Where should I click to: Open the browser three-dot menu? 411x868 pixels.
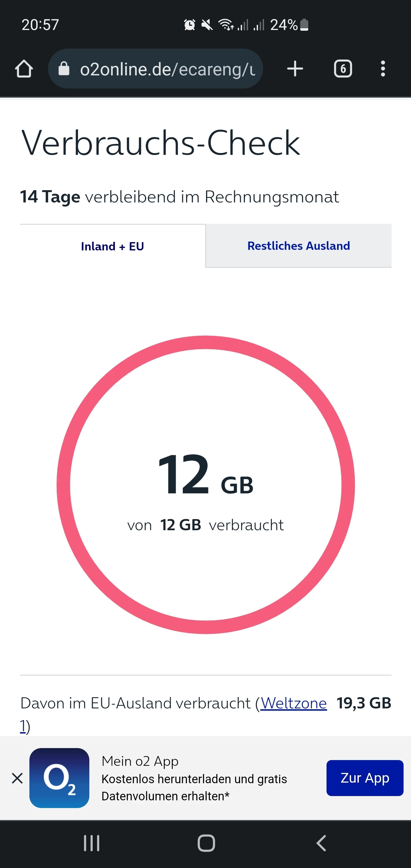pyautogui.click(x=383, y=69)
